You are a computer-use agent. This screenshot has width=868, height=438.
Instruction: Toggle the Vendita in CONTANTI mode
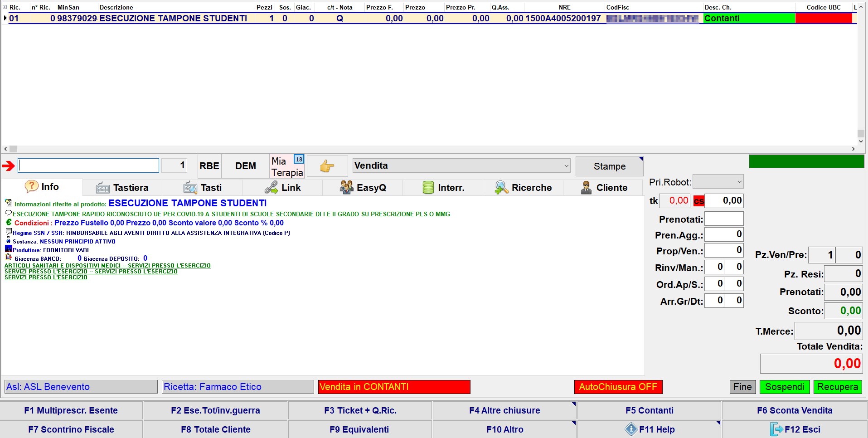point(394,387)
